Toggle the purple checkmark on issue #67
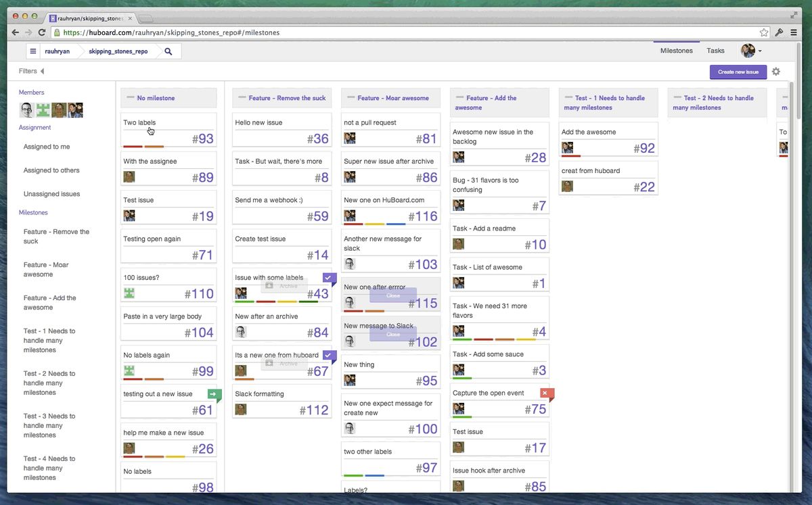 click(329, 355)
